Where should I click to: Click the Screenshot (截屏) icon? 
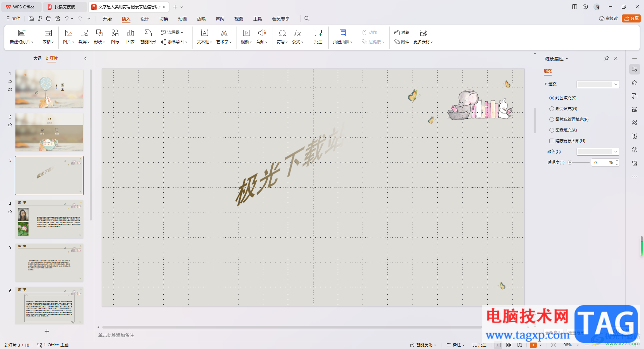pos(84,33)
